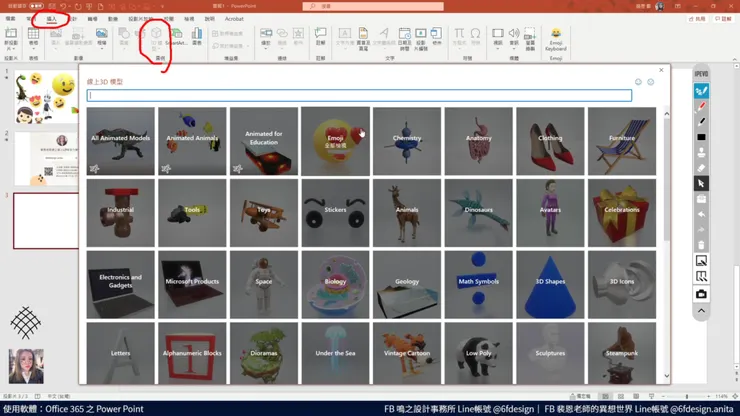Open the Animals category with giraffe
This screenshot has height=416, width=740.
[x=407, y=213]
